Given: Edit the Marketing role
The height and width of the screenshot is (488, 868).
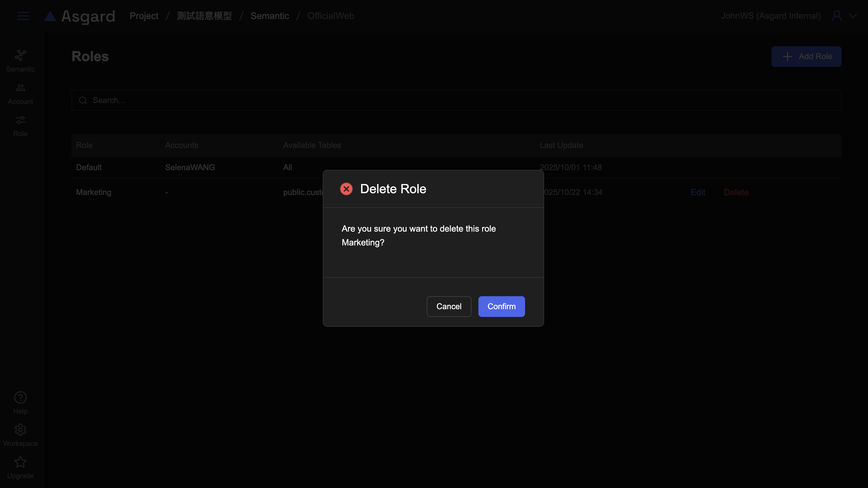Looking at the screenshot, I should coord(697,192).
